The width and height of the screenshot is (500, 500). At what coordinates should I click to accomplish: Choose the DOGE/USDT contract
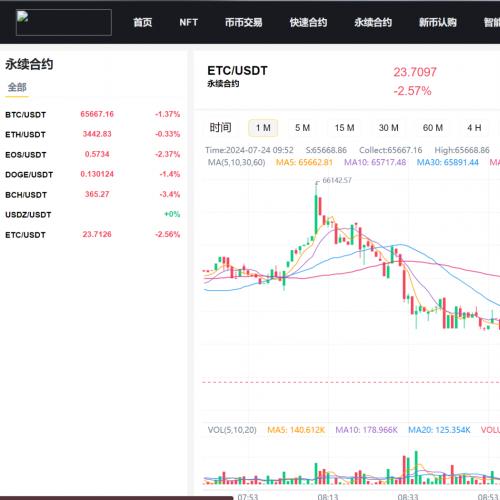[x=93, y=174]
